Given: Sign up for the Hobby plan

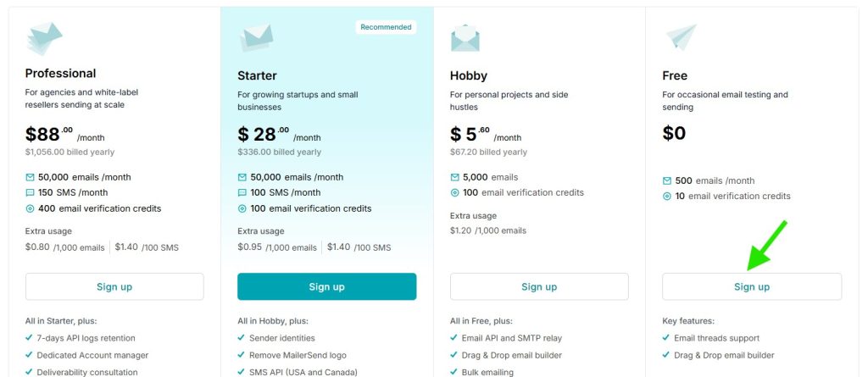Looking at the screenshot, I should coord(539,286).
